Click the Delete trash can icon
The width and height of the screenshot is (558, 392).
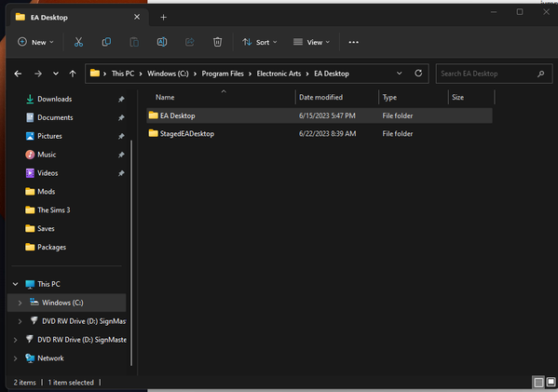217,42
